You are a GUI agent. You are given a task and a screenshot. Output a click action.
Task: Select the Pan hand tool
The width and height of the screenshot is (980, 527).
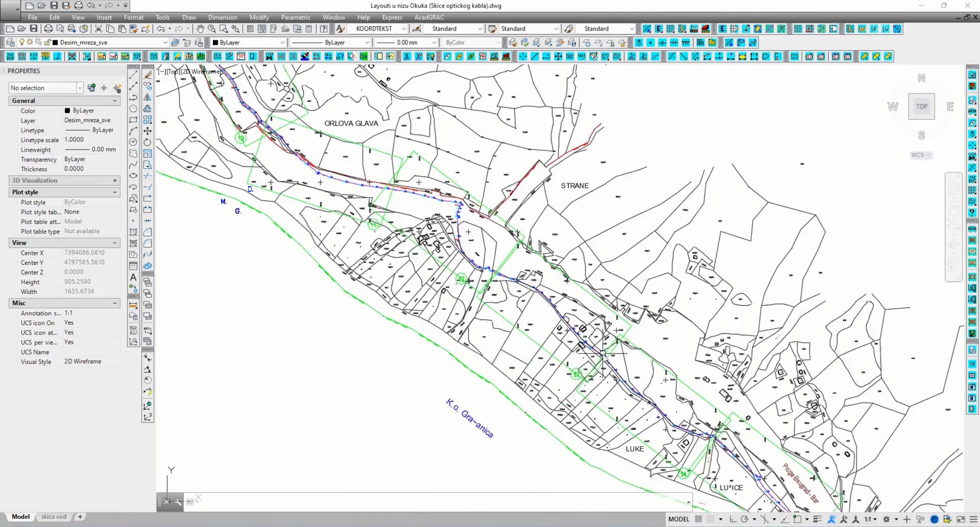(x=200, y=29)
